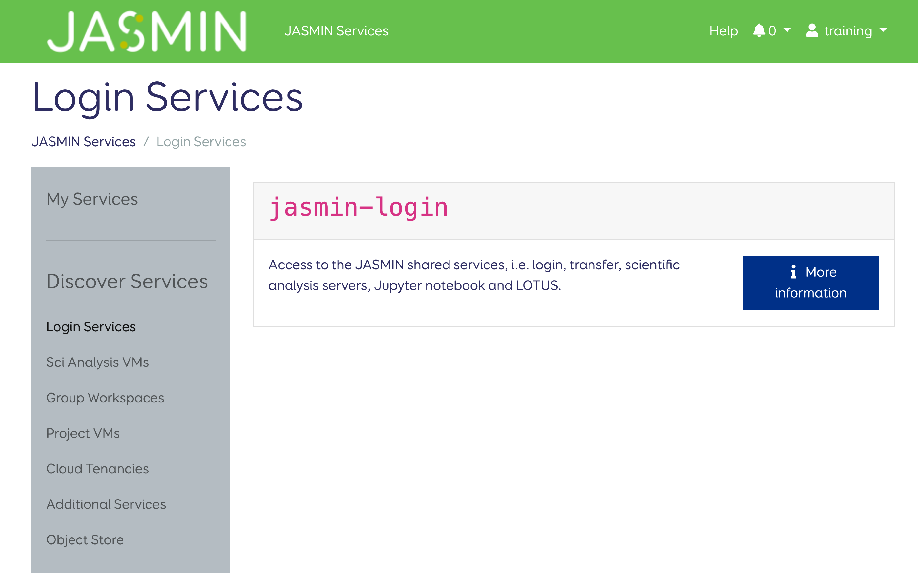This screenshot has height=588, width=918.
Task: Select Help in the header
Action: point(723,30)
